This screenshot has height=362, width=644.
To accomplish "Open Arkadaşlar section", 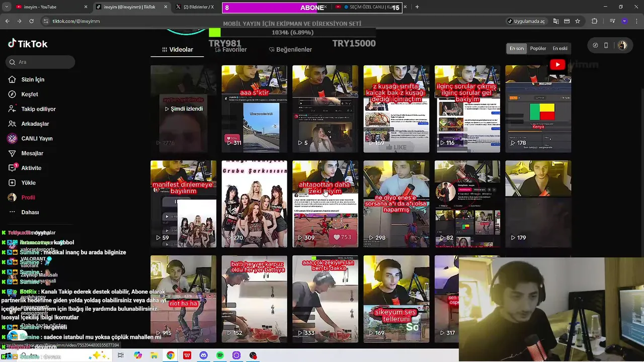I will click(x=35, y=124).
